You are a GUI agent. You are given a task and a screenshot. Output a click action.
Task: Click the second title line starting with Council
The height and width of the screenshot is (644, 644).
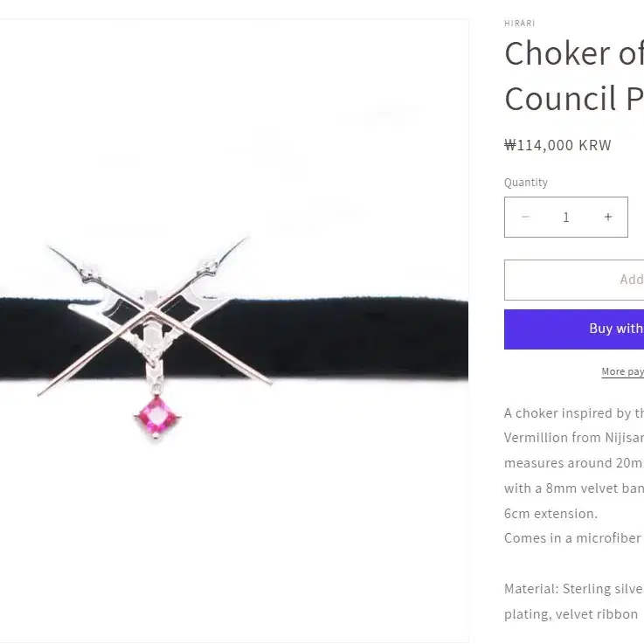click(x=574, y=99)
